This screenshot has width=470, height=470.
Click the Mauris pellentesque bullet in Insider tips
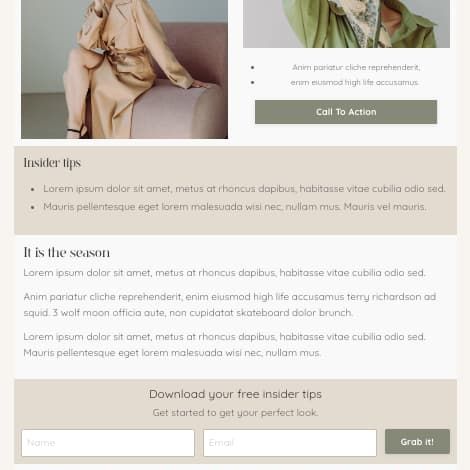point(235,207)
